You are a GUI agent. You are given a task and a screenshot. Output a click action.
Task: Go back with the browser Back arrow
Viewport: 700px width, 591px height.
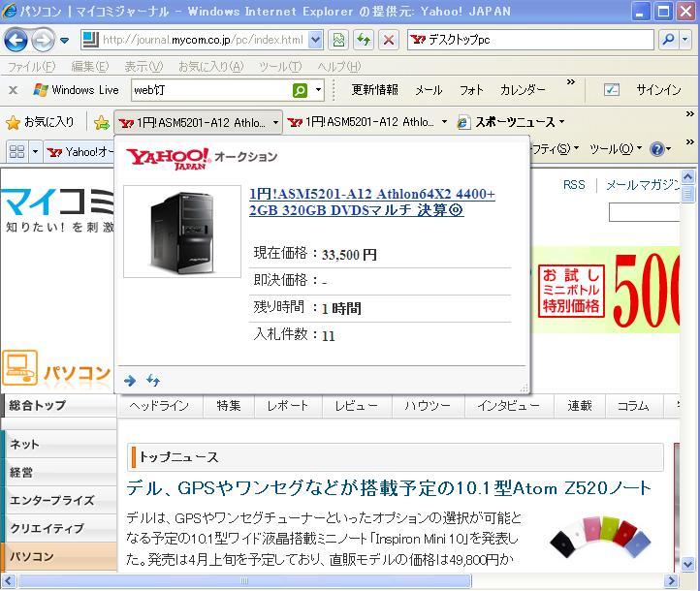tap(16, 40)
